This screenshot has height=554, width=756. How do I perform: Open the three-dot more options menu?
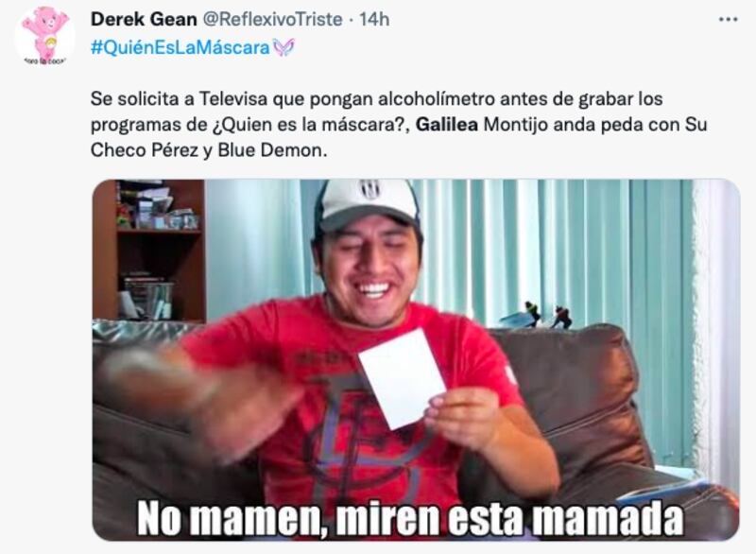click(x=728, y=20)
